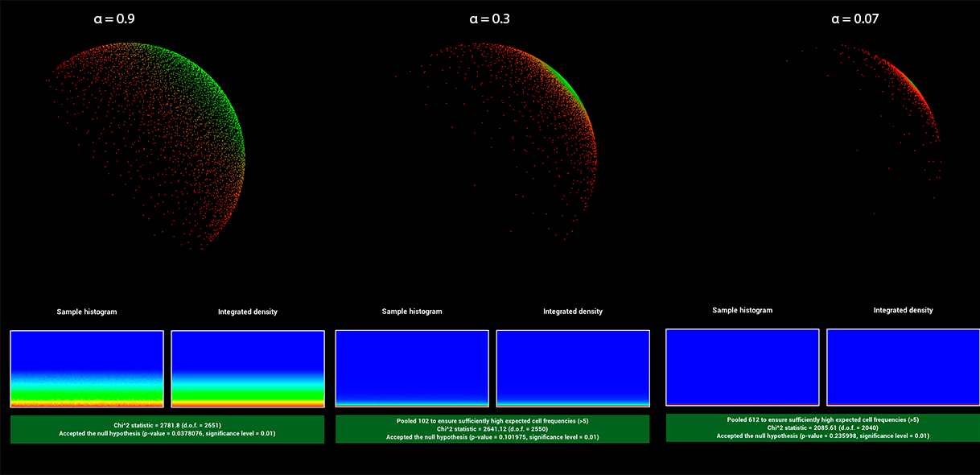Open the α = 0.9 sample histogram image
The height and width of the screenshot is (475, 980).
(x=87, y=369)
